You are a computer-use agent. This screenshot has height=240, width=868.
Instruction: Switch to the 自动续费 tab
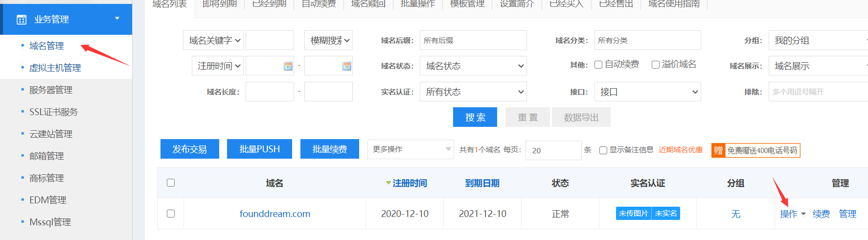319,4
